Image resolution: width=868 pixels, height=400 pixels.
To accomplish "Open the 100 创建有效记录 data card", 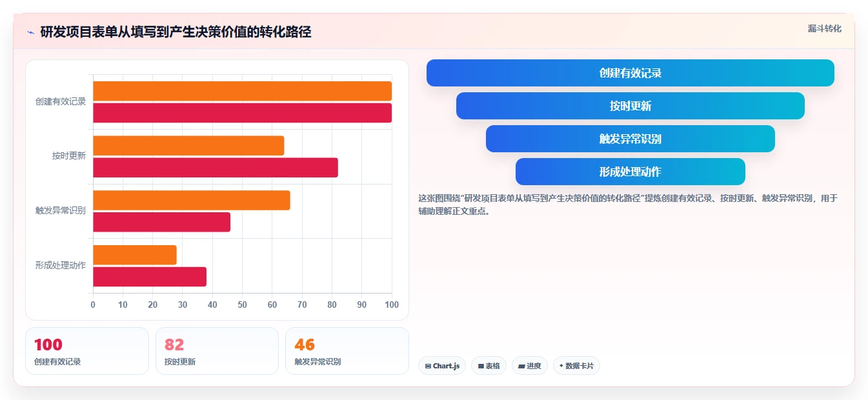I will 87,351.
